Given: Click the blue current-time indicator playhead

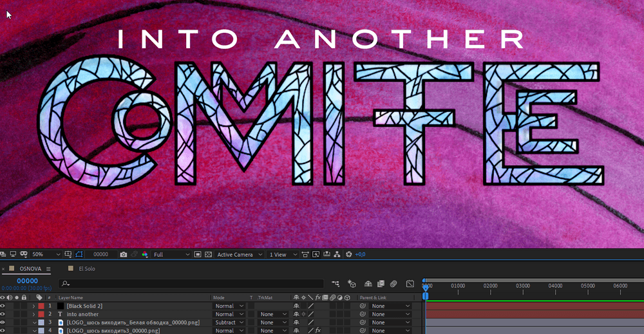Looking at the screenshot, I should [x=426, y=290].
